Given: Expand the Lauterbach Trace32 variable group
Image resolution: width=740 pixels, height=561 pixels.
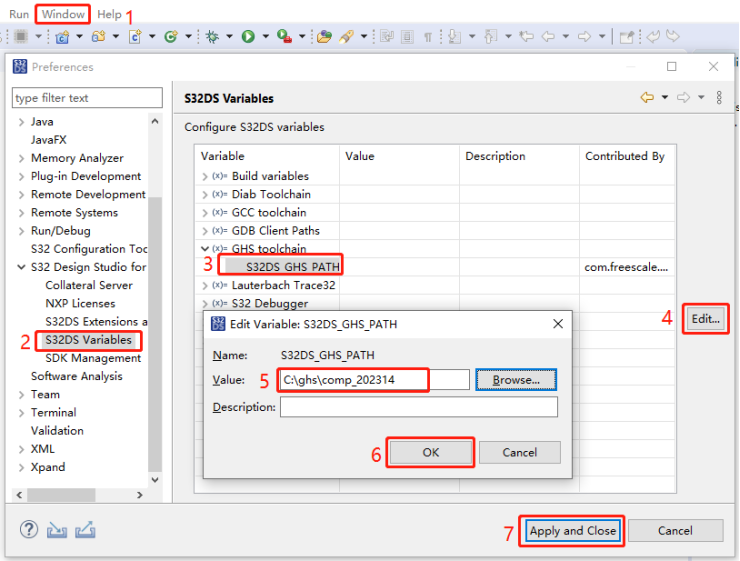Looking at the screenshot, I should (x=205, y=286).
